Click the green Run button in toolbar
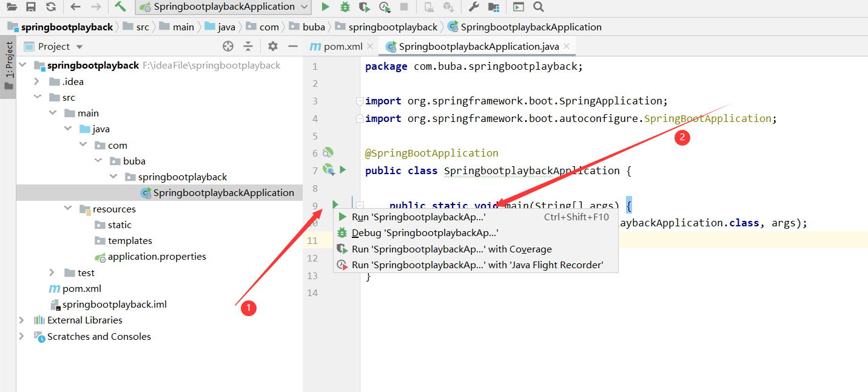 [x=326, y=7]
